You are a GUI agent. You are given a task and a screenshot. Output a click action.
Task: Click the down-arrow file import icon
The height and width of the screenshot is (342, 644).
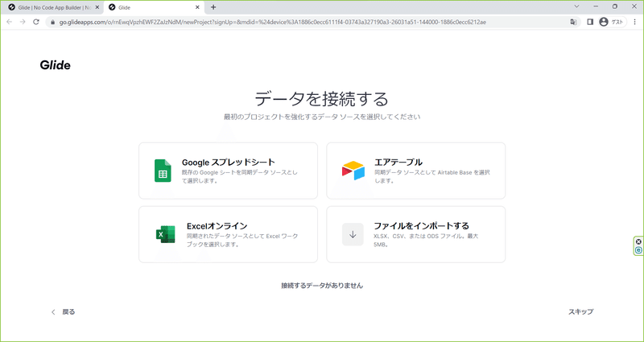353,234
